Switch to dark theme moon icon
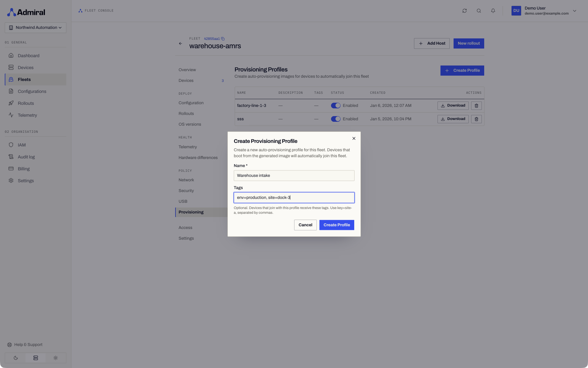Viewport: 588px width, 368px height. [15, 358]
